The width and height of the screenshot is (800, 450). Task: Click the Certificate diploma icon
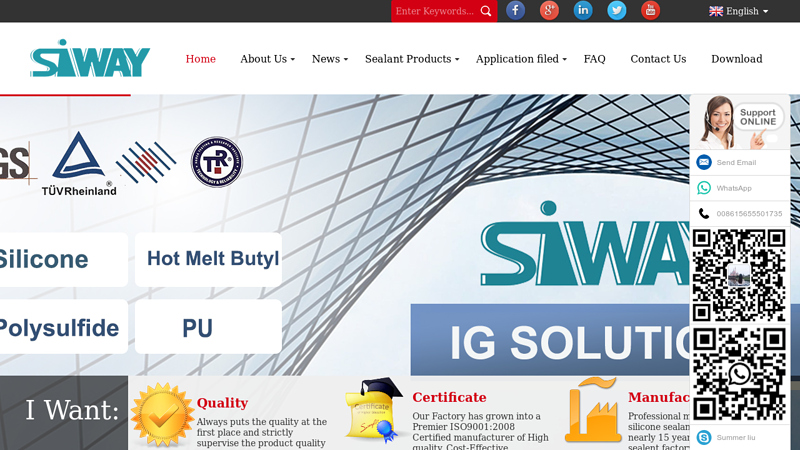pyautogui.click(x=372, y=410)
